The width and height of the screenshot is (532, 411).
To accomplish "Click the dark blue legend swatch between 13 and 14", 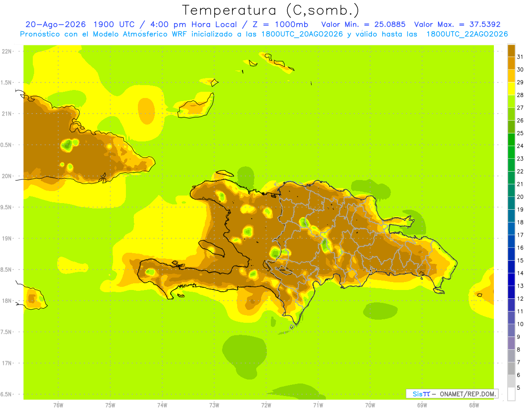I will tap(511, 279).
